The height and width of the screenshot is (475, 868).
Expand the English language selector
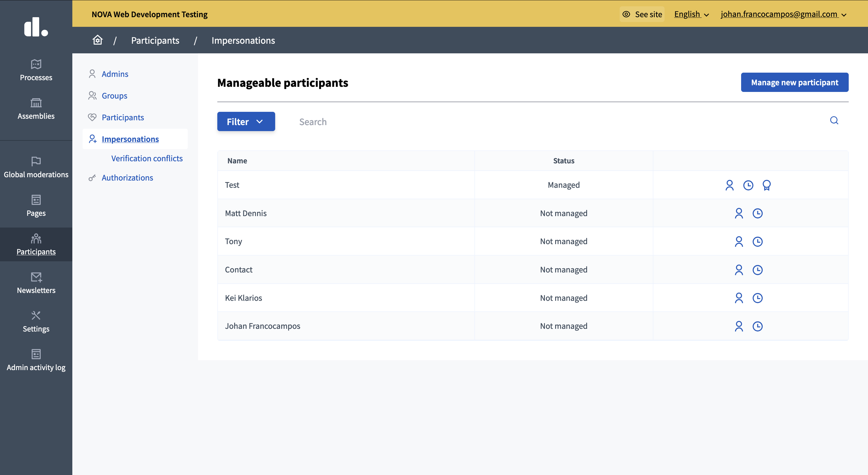691,14
